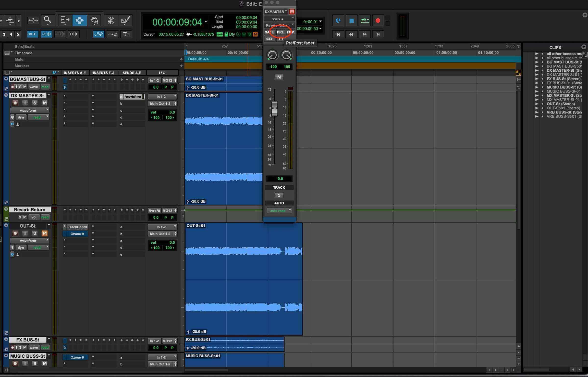Screen dimensions: 588x377
Task: Open OUT-St Main Out 1-2 output selector
Action: point(161,234)
